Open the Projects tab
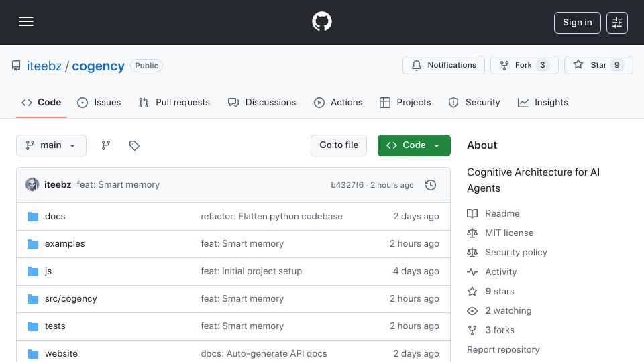Image resolution: width=644 pixels, height=362 pixels. pos(405,102)
